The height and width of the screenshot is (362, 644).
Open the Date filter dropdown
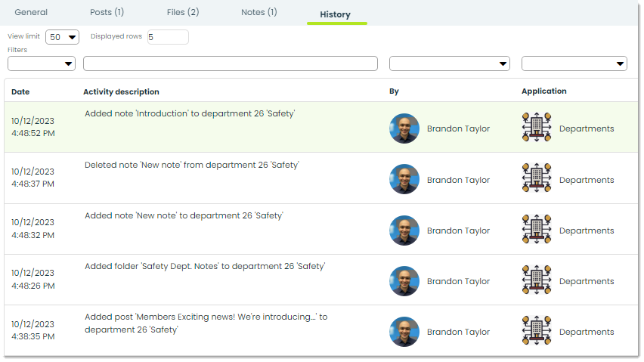pos(42,63)
